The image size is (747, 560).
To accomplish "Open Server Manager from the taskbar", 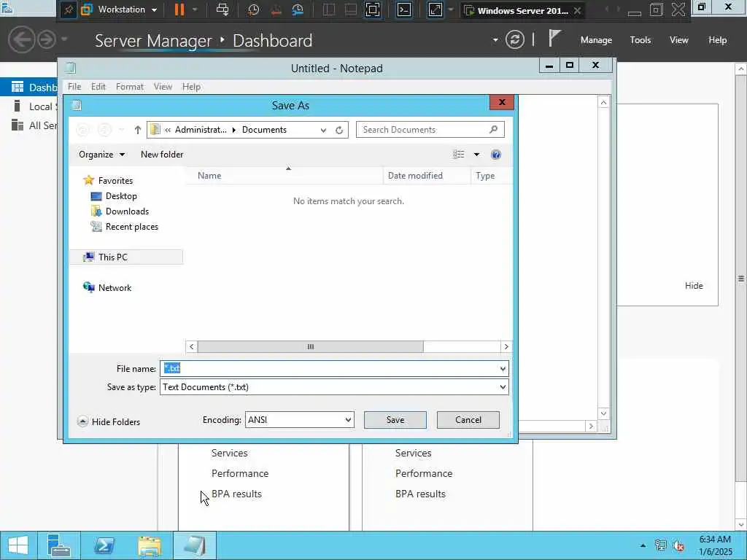I will pos(59,545).
